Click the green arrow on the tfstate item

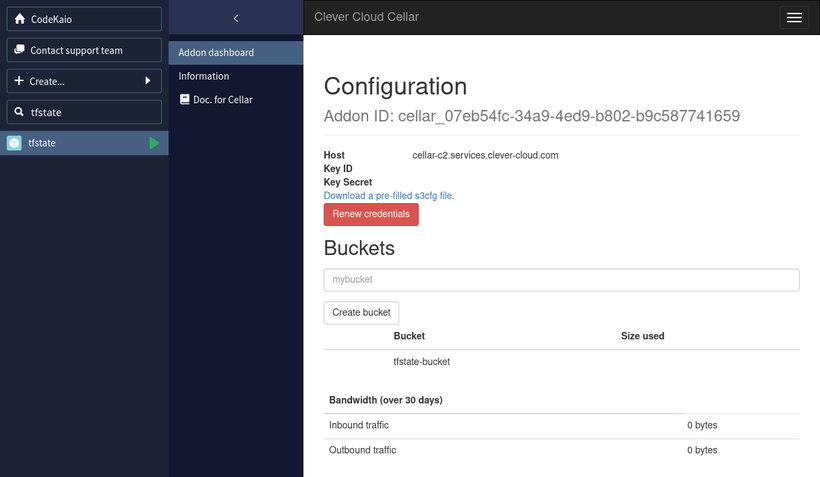154,143
